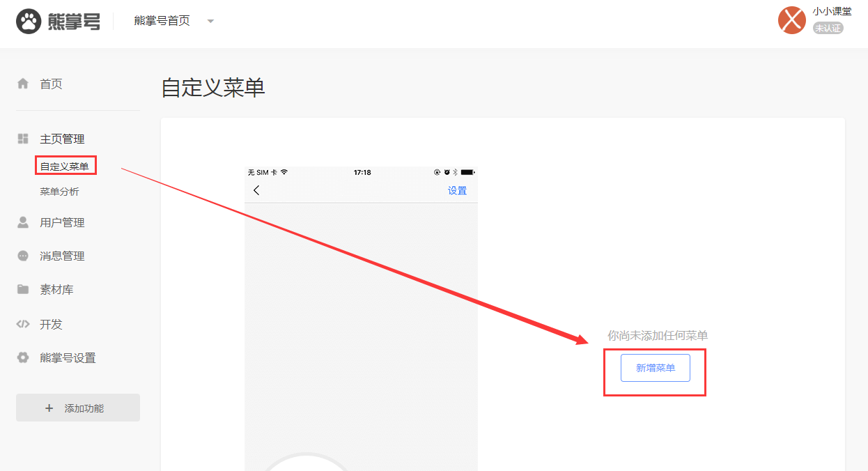Click the 熊掌号首页 header label

coord(162,21)
